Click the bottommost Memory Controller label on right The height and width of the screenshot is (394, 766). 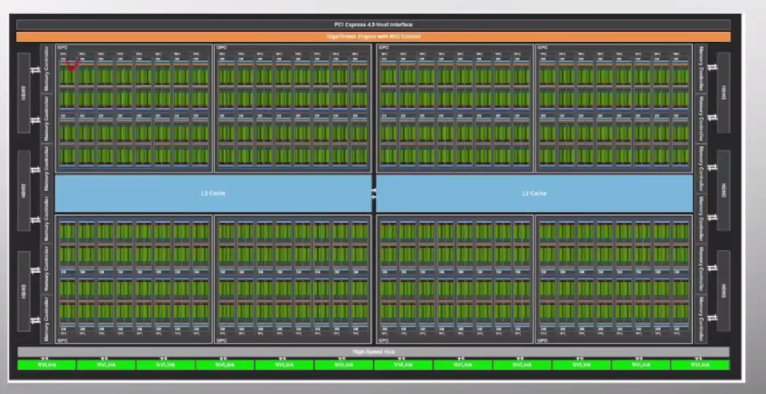point(701,319)
